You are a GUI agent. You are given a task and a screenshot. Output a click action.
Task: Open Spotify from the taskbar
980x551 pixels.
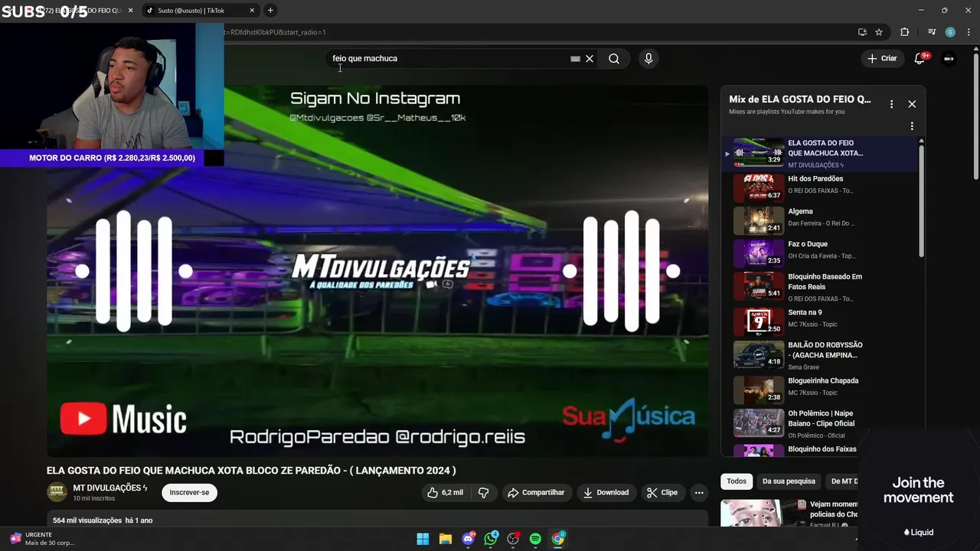point(535,539)
